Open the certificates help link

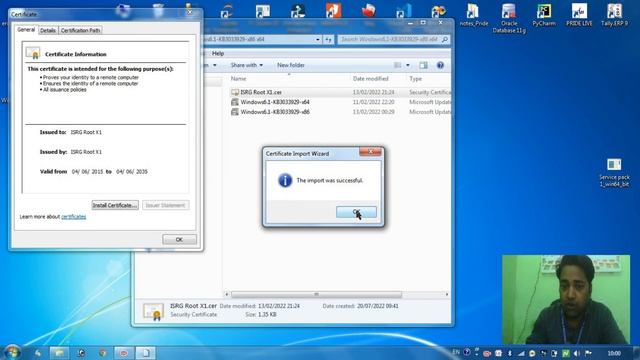(73, 217)
